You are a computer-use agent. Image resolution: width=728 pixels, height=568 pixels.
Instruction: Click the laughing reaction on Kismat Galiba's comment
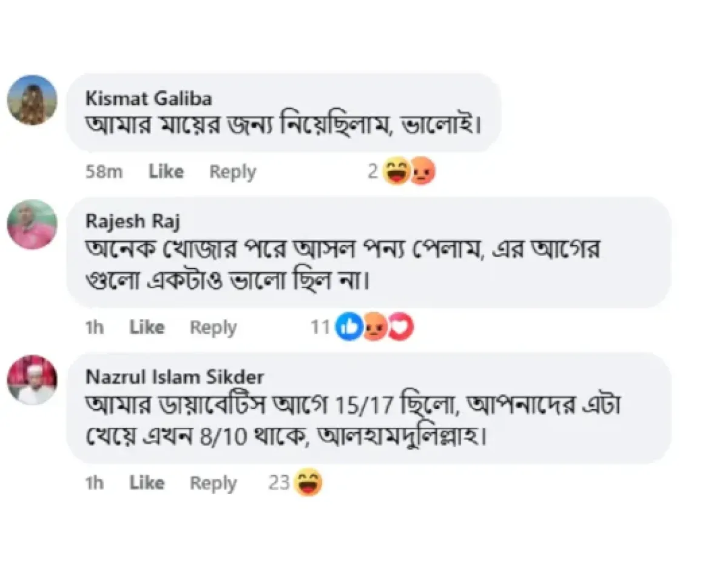[397, 172]
